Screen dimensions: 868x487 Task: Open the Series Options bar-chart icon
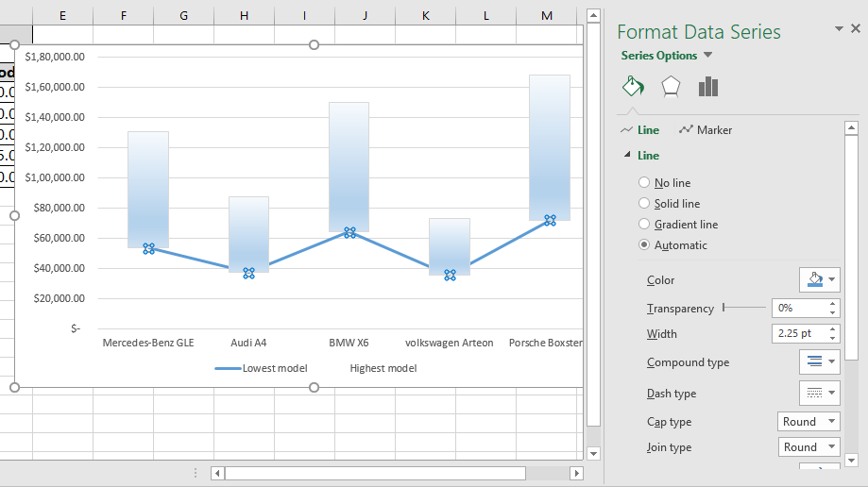pyautogui.click(x=708, y=86)
